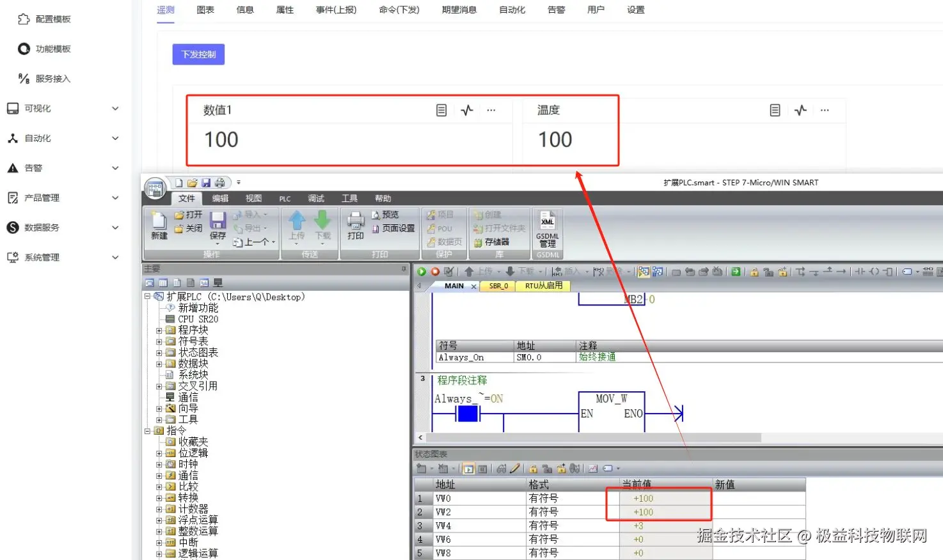
Task: Open the GSDML 管理 XML icon
Action: 548,229
